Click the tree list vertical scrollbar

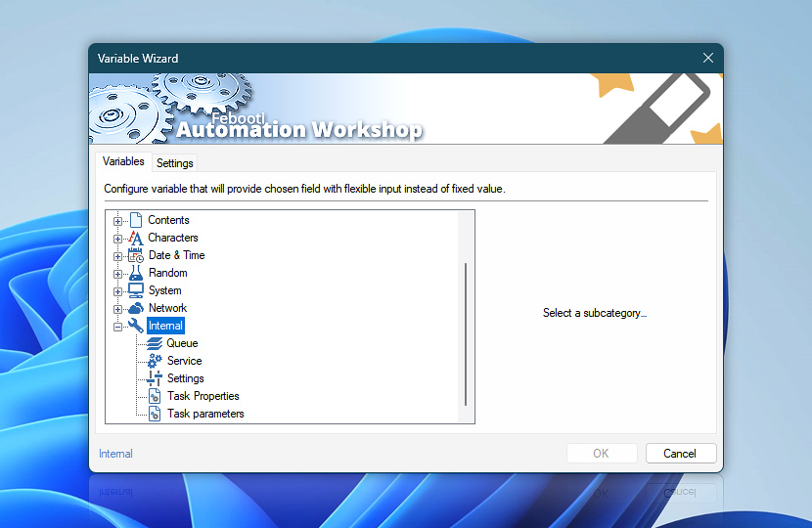coord(466,334)
